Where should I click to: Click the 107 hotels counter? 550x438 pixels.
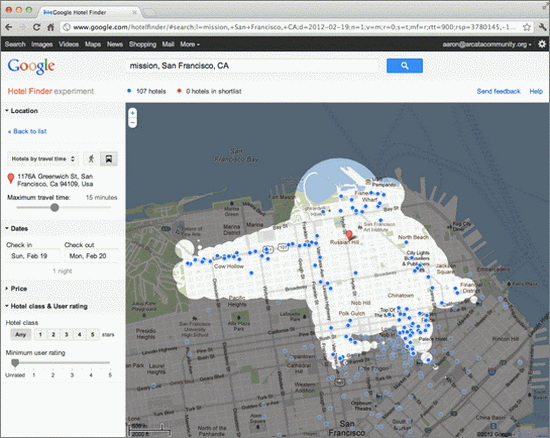[147, 91]
